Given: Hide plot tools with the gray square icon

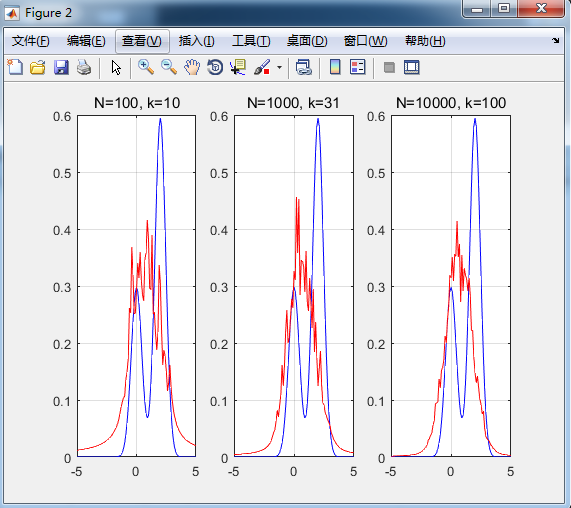Looking at the screenshot, I should [389, 67].
